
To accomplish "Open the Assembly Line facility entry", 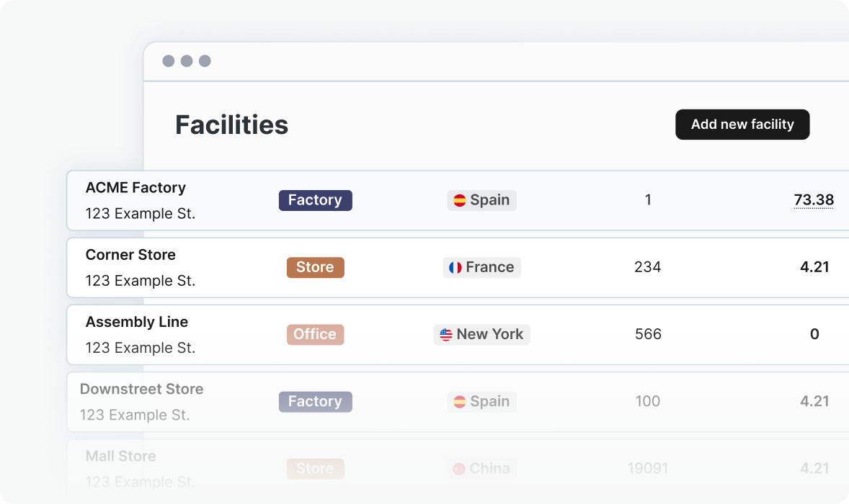I will click(x=137, y=322).
